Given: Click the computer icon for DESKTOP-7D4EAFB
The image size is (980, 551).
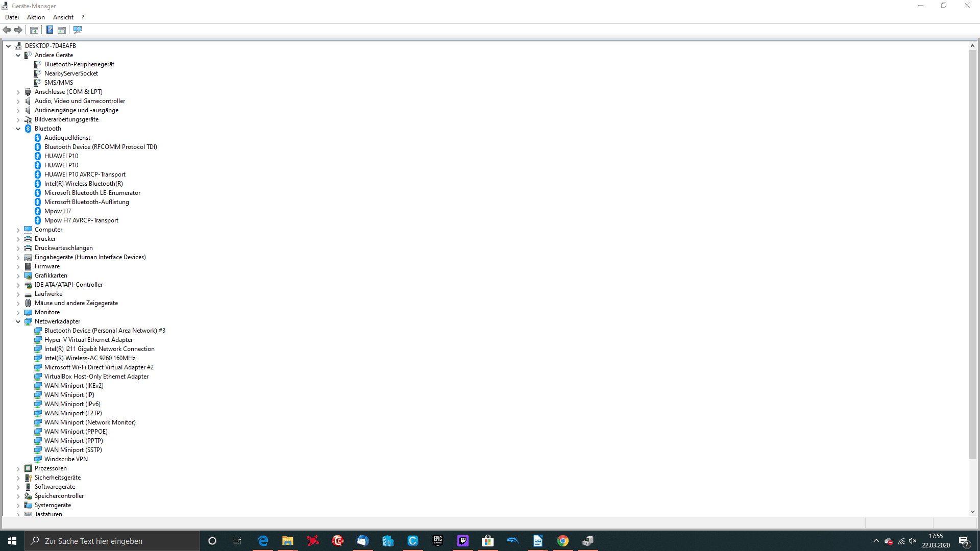Looking at the screenshot, I should 18,46.
